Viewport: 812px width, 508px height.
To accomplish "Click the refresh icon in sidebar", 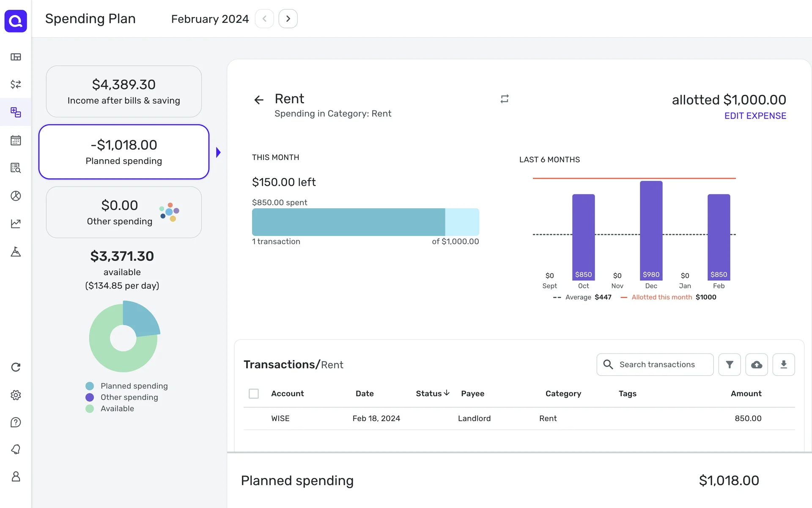I will tap(16, 367).
